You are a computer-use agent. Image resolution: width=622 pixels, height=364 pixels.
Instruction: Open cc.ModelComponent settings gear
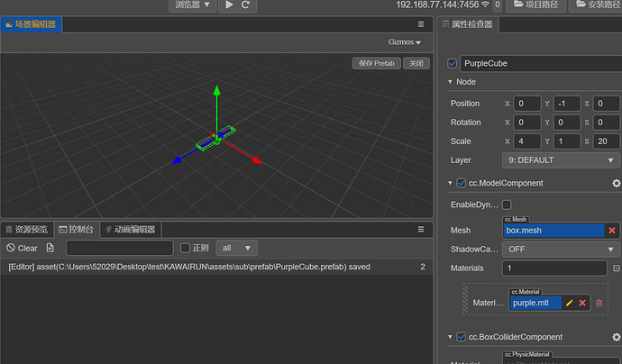[616, 183]
